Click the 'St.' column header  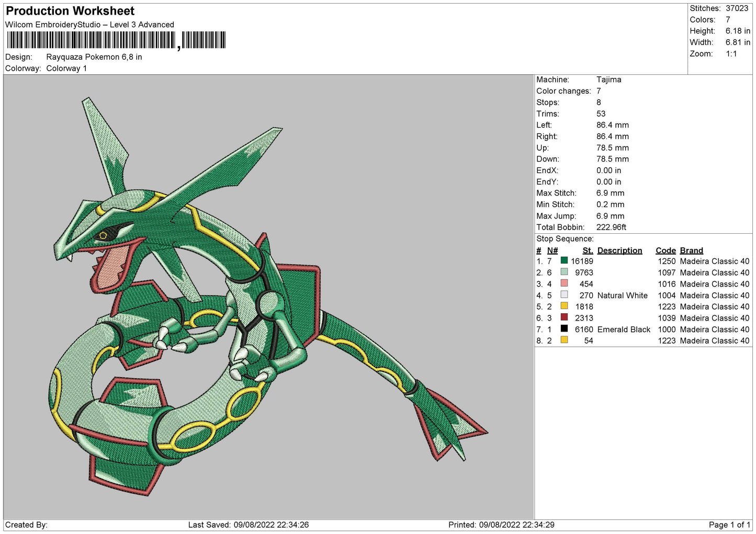click(588, 251)
